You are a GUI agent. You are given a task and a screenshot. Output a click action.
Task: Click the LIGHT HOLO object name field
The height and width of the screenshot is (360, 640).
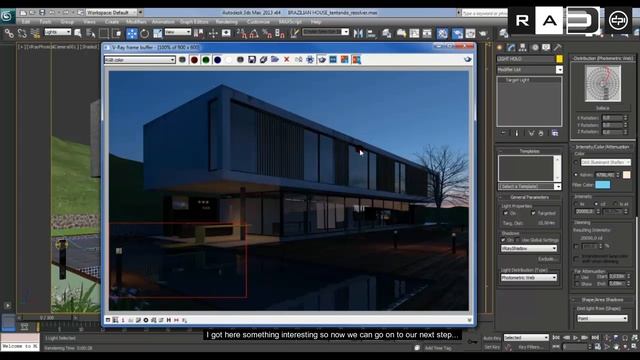[526, 59]
